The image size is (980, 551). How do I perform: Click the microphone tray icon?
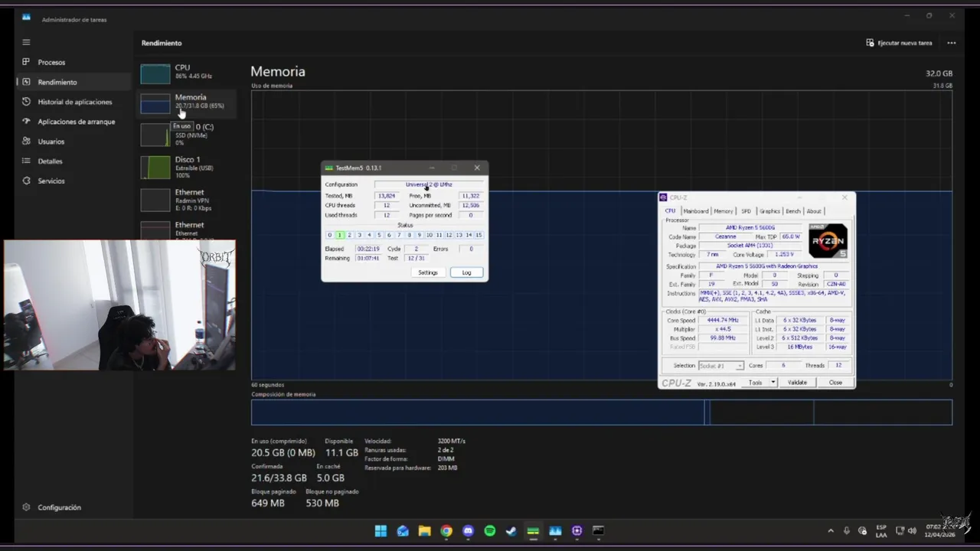(847, 531)
